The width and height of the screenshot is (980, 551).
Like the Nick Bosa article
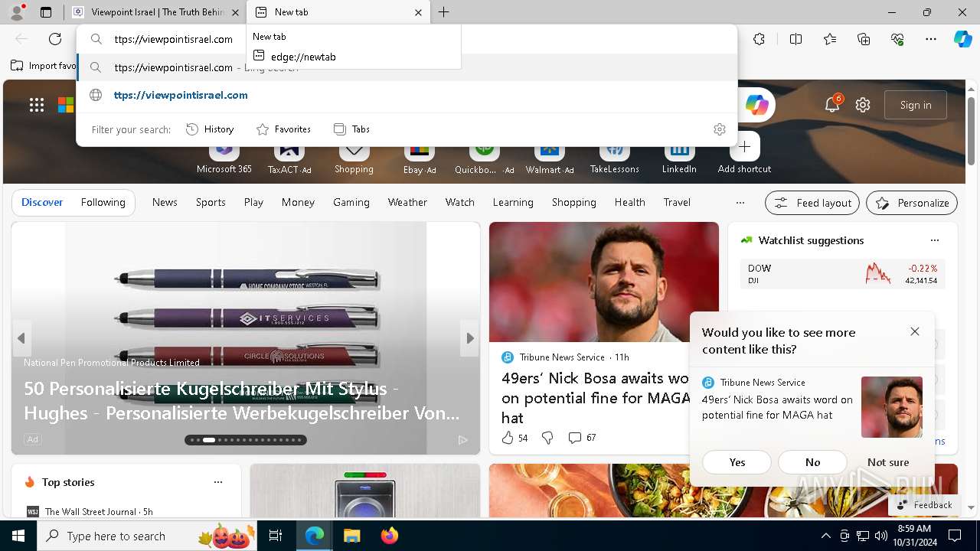click(x=514, y=438)
